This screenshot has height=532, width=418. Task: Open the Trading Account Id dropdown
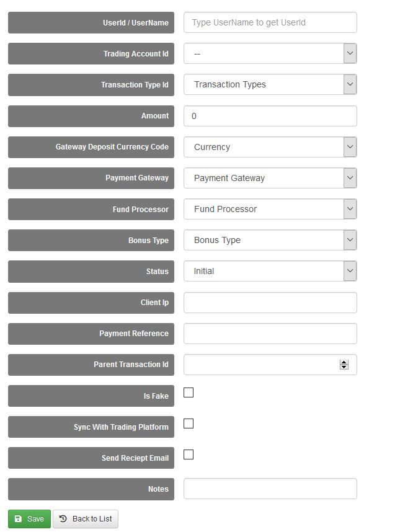click(x=270, y=54)
